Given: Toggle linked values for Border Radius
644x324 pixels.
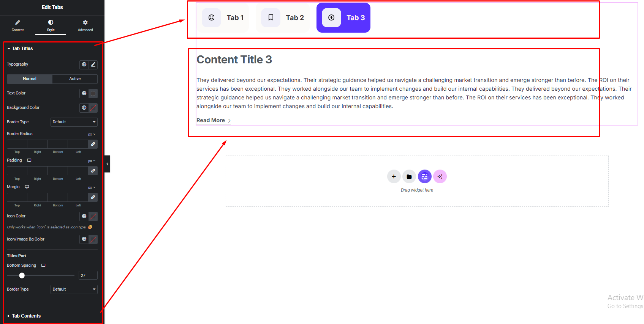Looking at the screenshot, I should click(x=93, y=144).
